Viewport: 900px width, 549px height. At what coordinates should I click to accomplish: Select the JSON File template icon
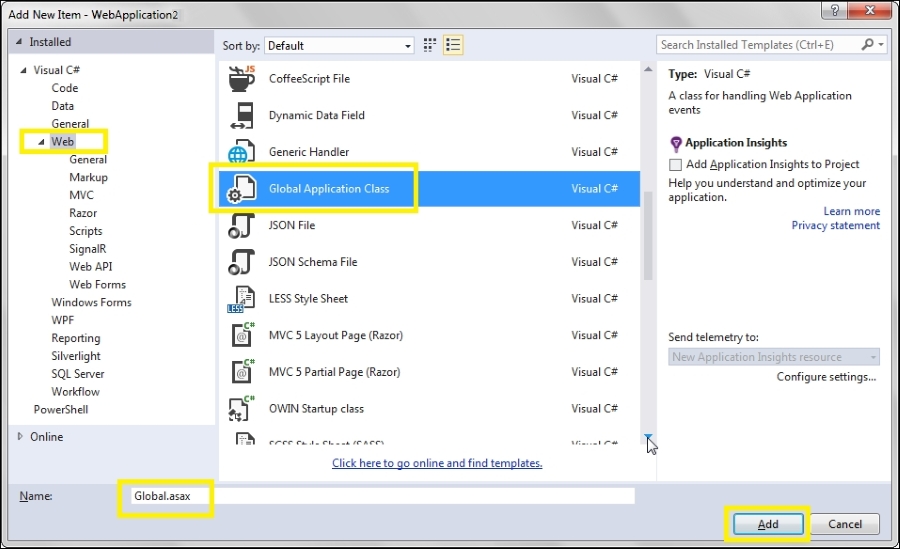(x=242, y=226)
